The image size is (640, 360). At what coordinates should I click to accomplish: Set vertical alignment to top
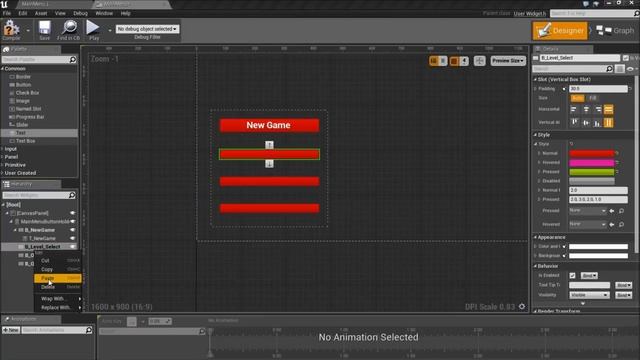(x=574, y=122)
